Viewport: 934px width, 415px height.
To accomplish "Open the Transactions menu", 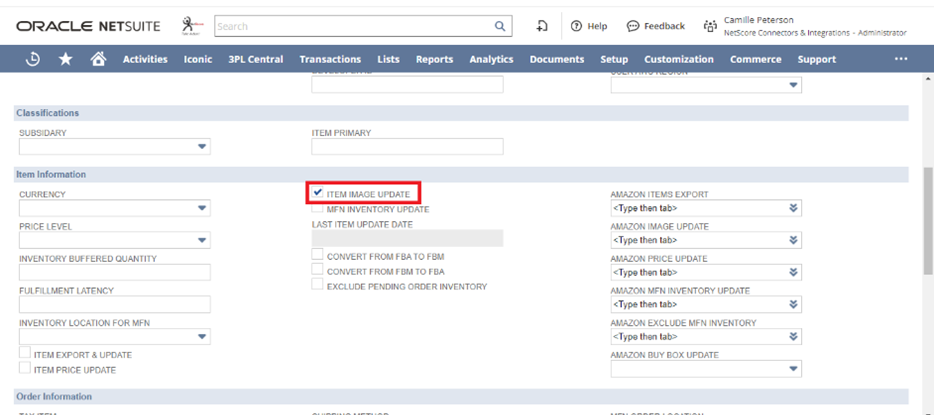I will pyautogui.click(x=330, y=59).
